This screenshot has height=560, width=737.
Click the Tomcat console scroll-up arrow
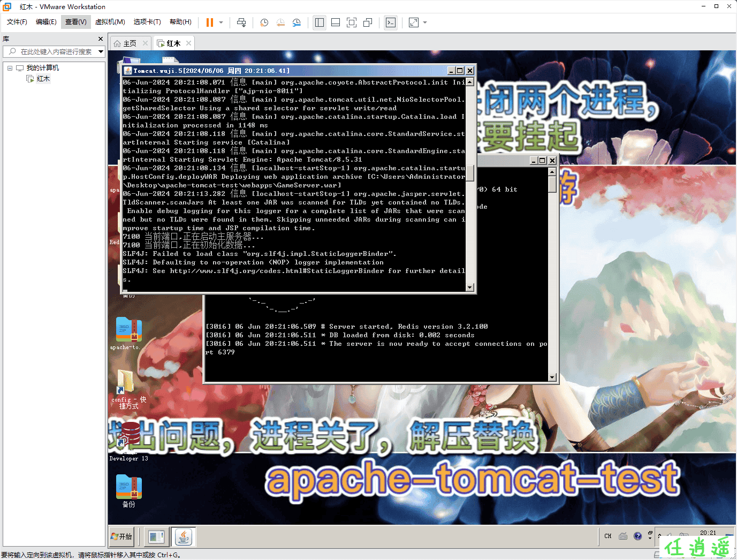point(469,82)
